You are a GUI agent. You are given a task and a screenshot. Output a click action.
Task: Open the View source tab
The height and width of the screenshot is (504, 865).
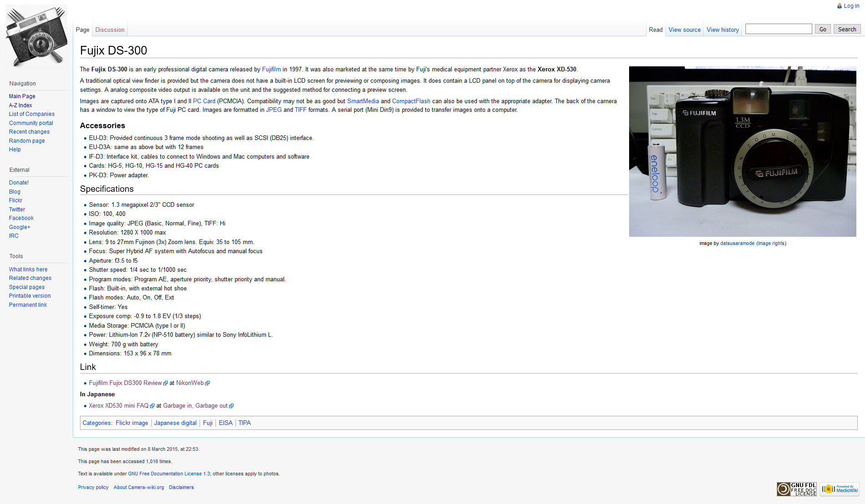pyautogui.click(x=684, y=30)
